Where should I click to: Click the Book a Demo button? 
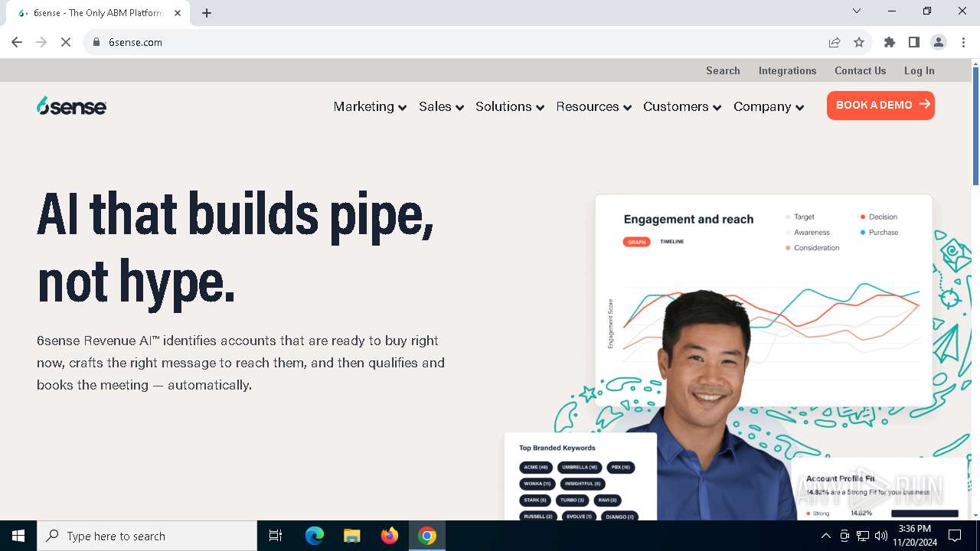[880, 106]
